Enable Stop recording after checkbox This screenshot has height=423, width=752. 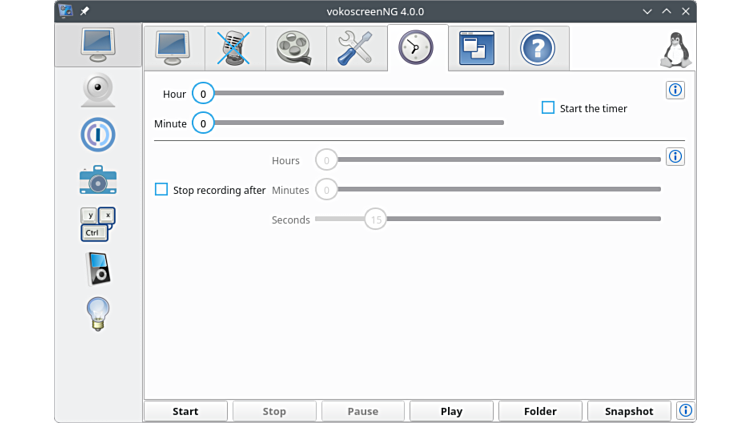[161, 190]
